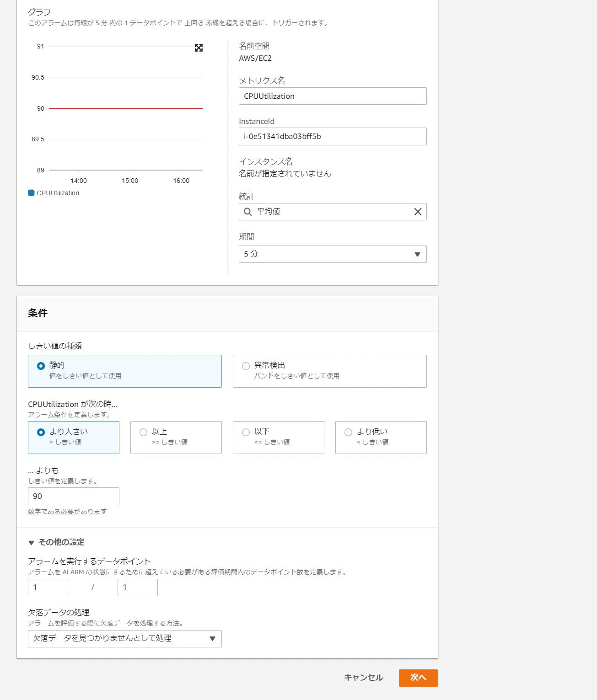Choose the 以下 (<=) condition
Screen dimensions: 597x700
pos(279,438)
